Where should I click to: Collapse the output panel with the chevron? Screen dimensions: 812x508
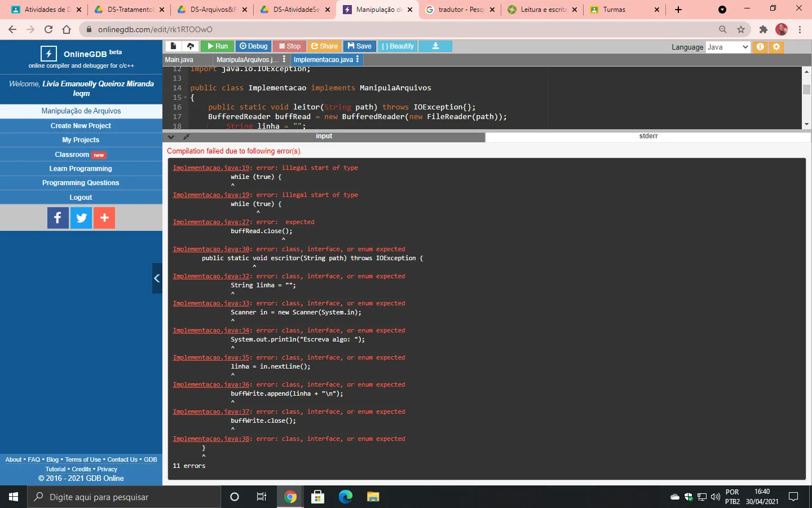[171, 137]
